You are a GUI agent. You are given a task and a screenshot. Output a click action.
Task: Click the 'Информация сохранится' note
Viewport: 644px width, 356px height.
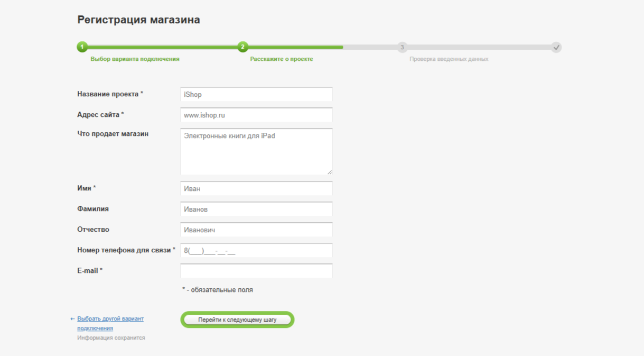(x=111, y=337)
